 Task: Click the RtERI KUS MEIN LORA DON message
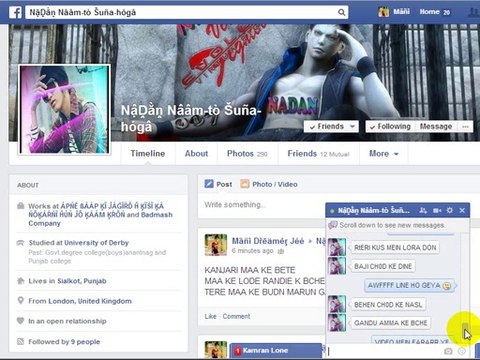[x=395, y=248]
